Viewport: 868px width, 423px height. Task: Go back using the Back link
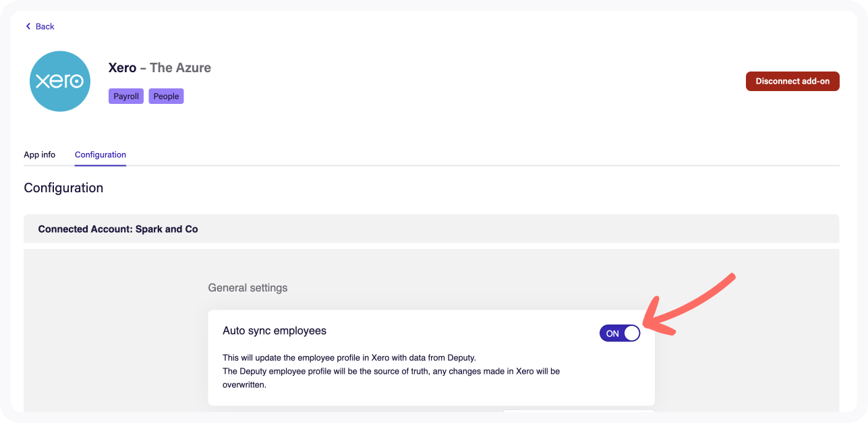pyautogui.click(x=40, y=26)
